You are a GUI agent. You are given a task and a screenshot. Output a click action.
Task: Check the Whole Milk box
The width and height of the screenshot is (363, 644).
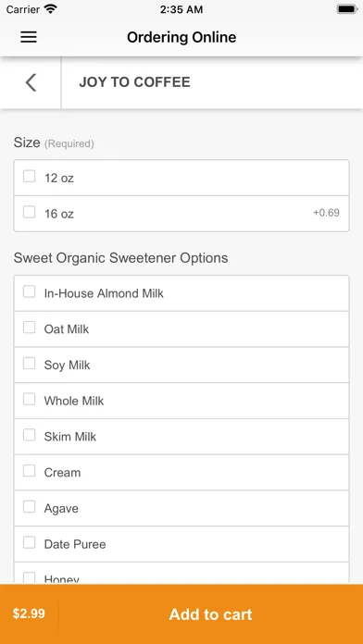[30, 399]
